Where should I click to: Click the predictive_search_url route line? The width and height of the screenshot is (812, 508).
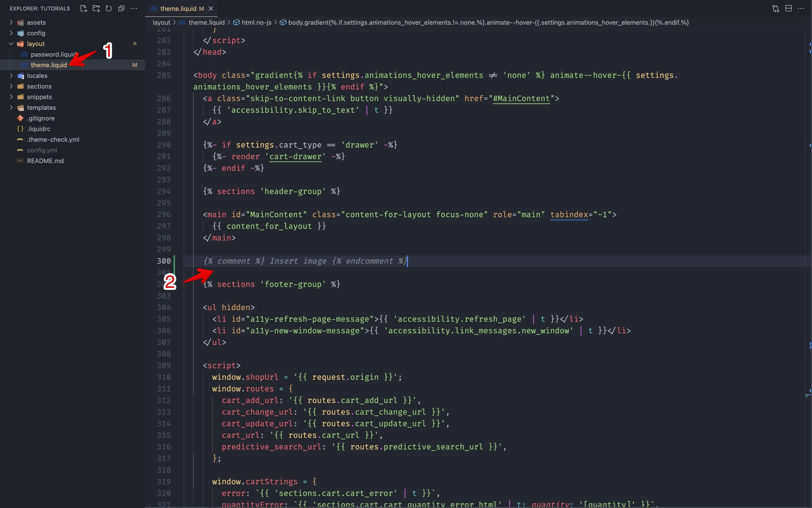click(364, 447)
